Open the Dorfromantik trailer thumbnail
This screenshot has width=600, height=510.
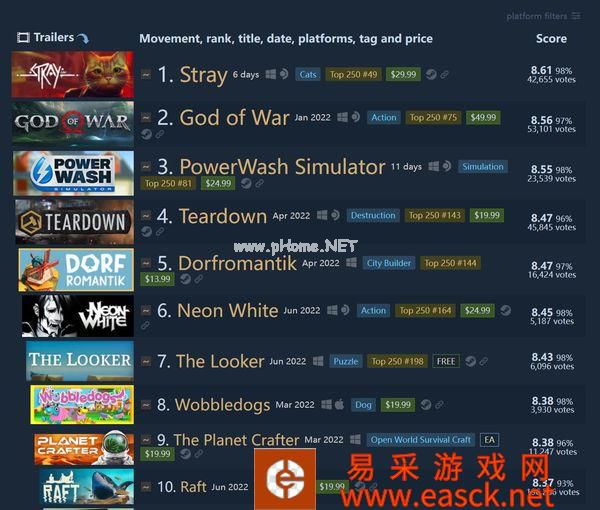(x=76, y=270)
